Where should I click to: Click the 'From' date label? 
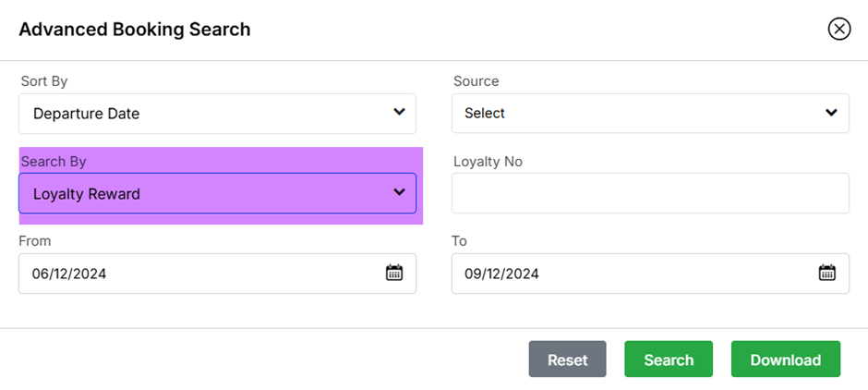[35, 241]
